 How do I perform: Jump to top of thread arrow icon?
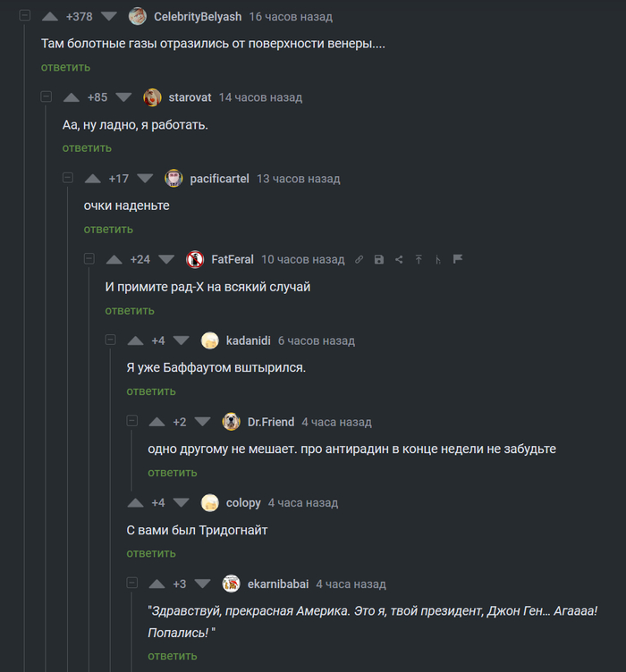(419, 259)
